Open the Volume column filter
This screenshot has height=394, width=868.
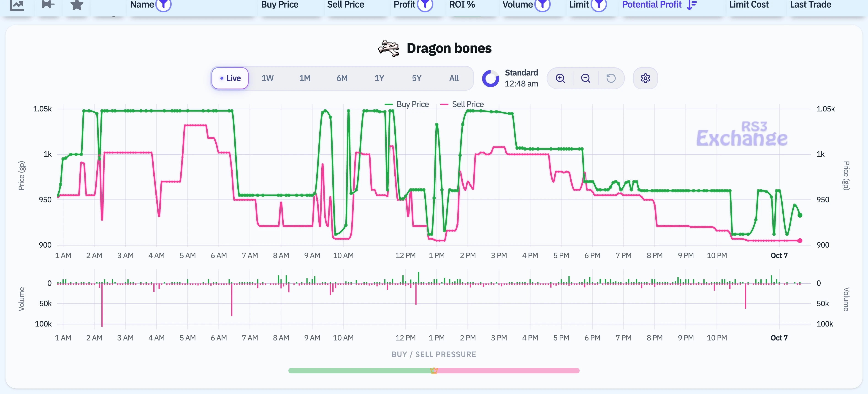tap(542, 4)
